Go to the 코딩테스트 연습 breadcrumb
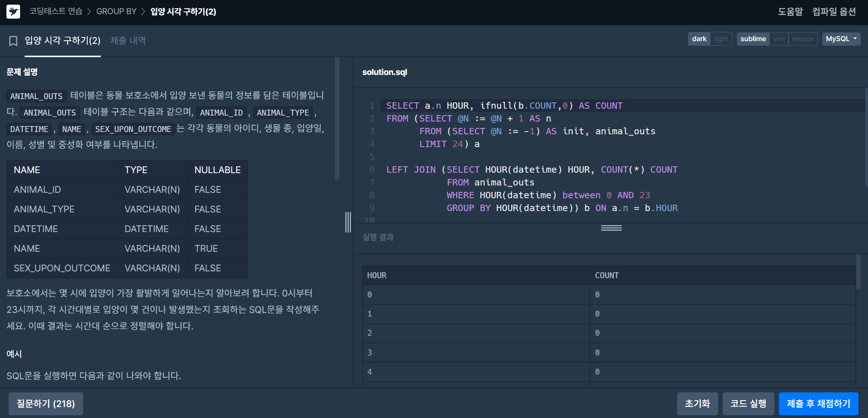 point(56,11)
